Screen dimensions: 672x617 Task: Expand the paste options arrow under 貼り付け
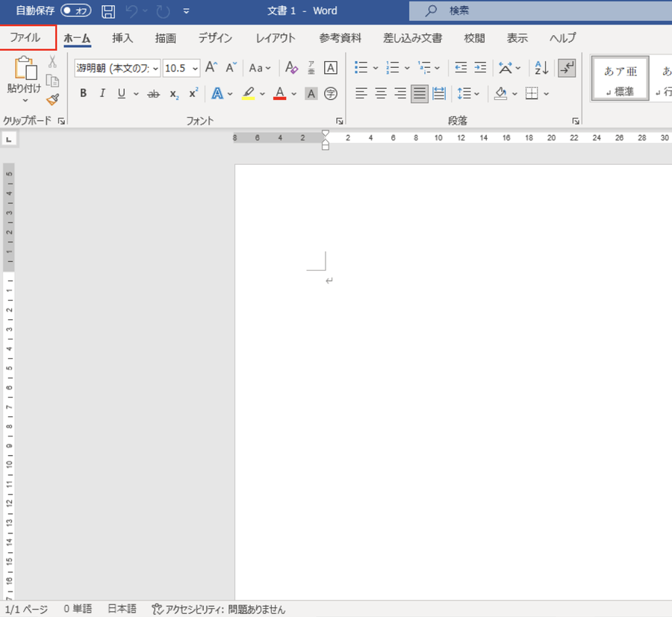pyautogui.click(x=25, y=100)
